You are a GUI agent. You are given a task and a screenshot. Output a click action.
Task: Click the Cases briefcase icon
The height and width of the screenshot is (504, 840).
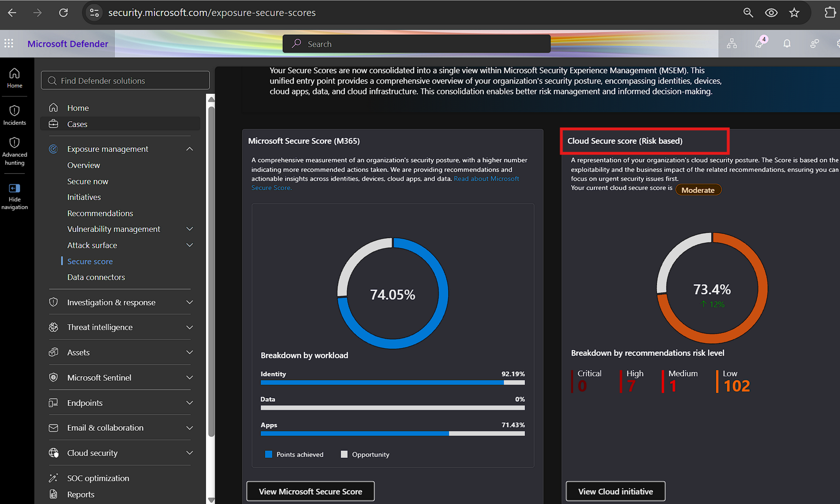click(53, 124)
